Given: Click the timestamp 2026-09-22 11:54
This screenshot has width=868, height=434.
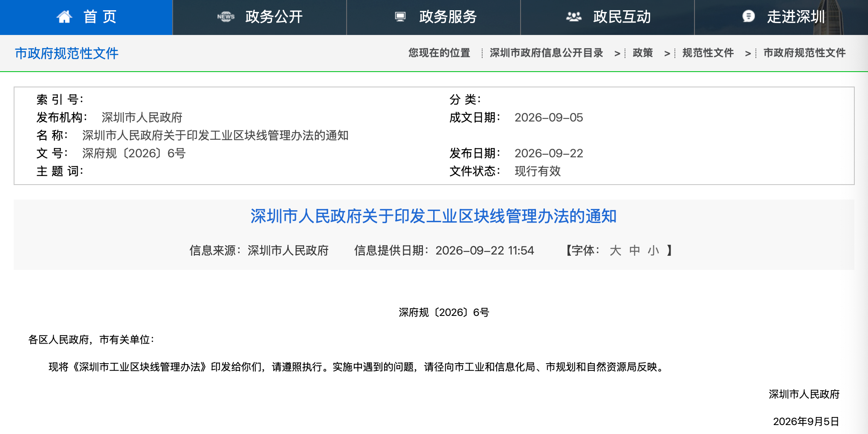Looking at the screenshot, I should click(x=485, y=250).
